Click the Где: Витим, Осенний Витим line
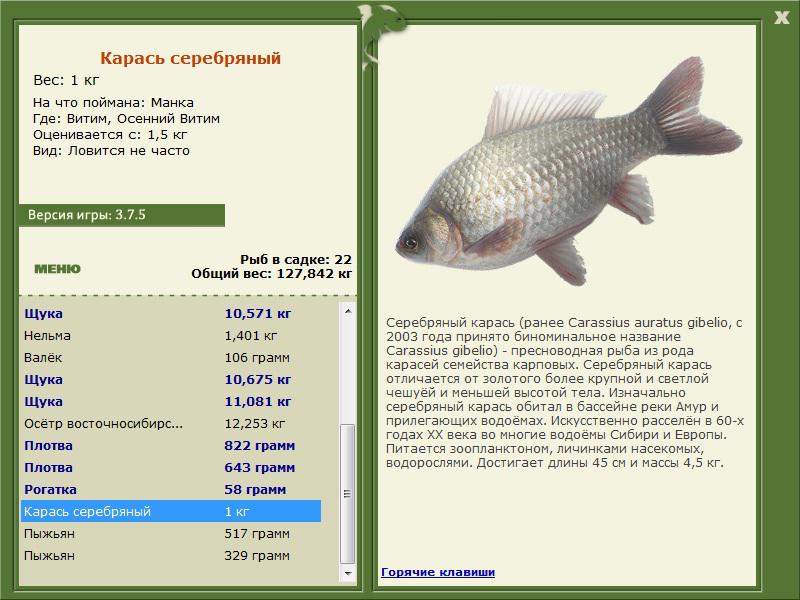This screenshot has height=600, width=800. pos(127,118)
